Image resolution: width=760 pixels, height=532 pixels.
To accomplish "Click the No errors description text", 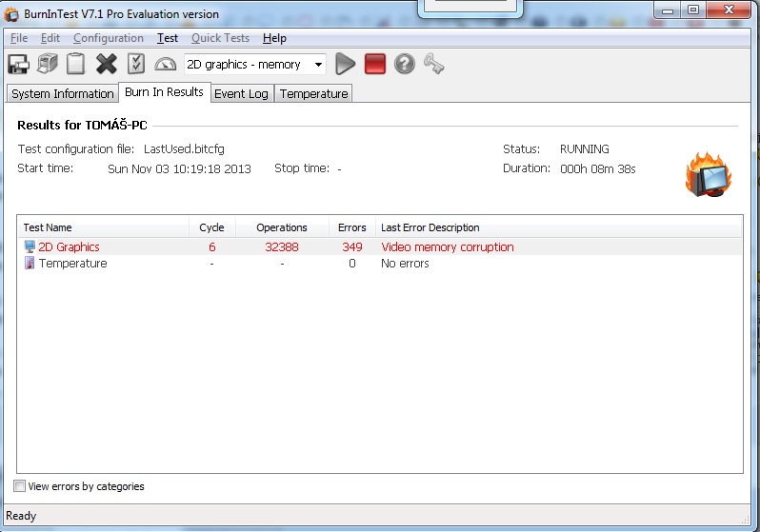I will tap(405, 263).
